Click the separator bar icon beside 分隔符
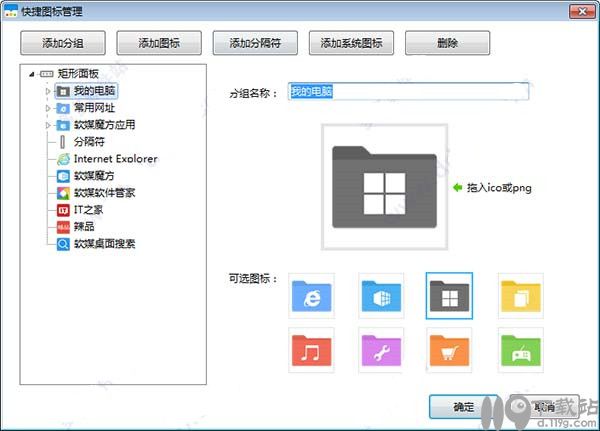Screen dimensions: 600x431 [63, 142]
